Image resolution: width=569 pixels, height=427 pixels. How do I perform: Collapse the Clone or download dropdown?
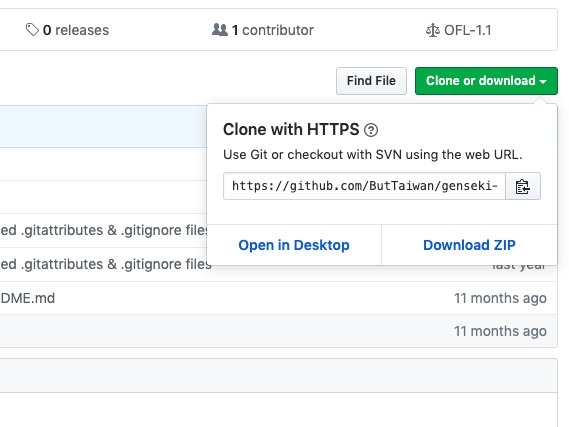coord(486,81)
